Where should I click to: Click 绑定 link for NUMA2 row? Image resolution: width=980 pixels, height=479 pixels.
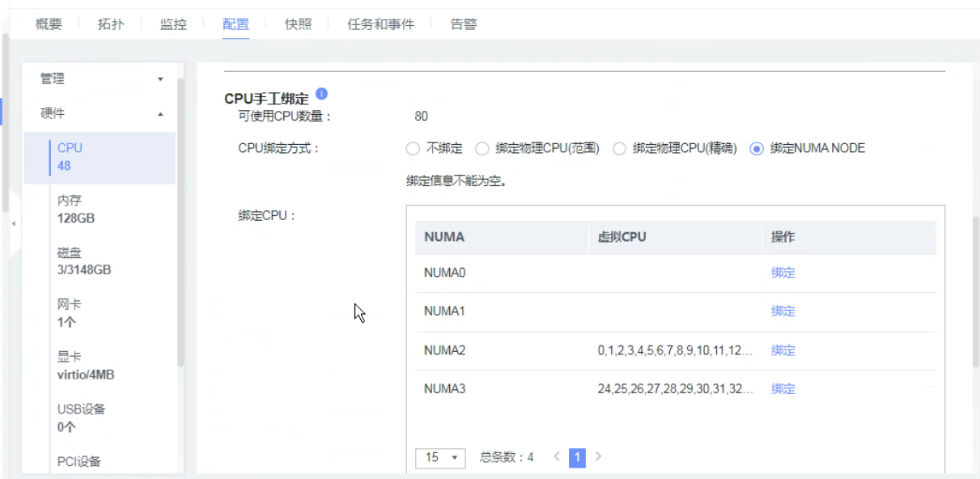coord(783,350)
